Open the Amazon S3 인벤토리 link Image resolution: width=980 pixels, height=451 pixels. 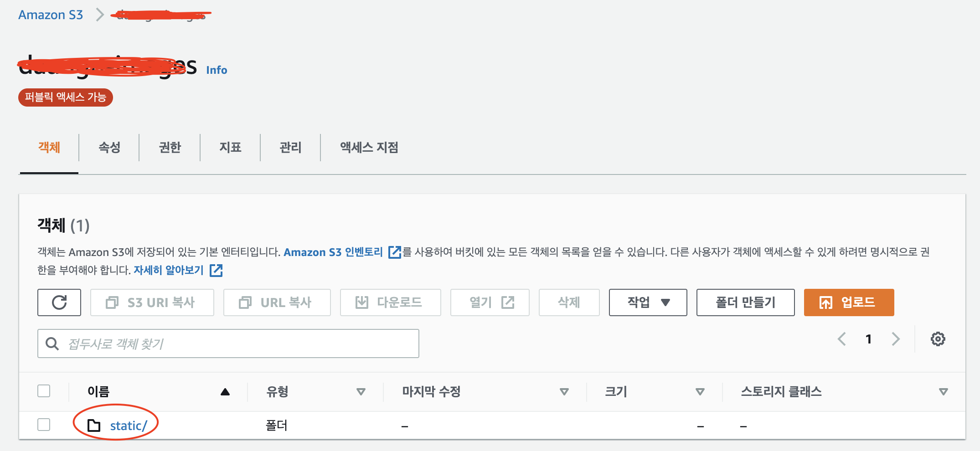tap(333, 252)
